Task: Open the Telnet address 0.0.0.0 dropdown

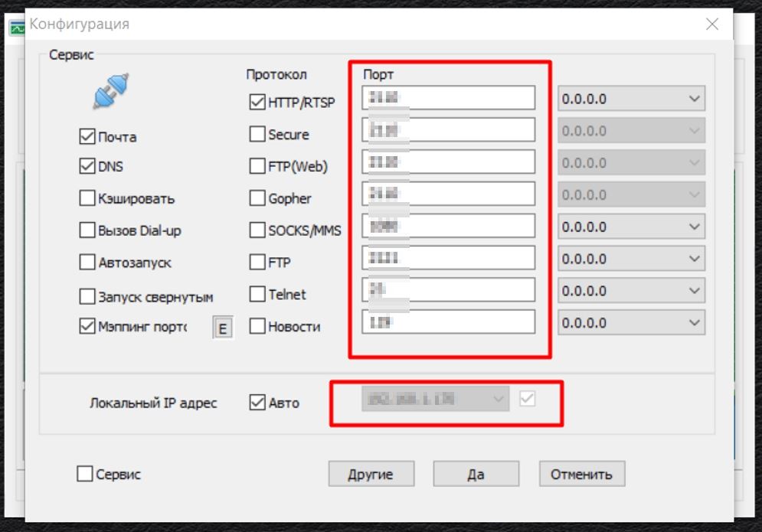Action: pos(631,291)
